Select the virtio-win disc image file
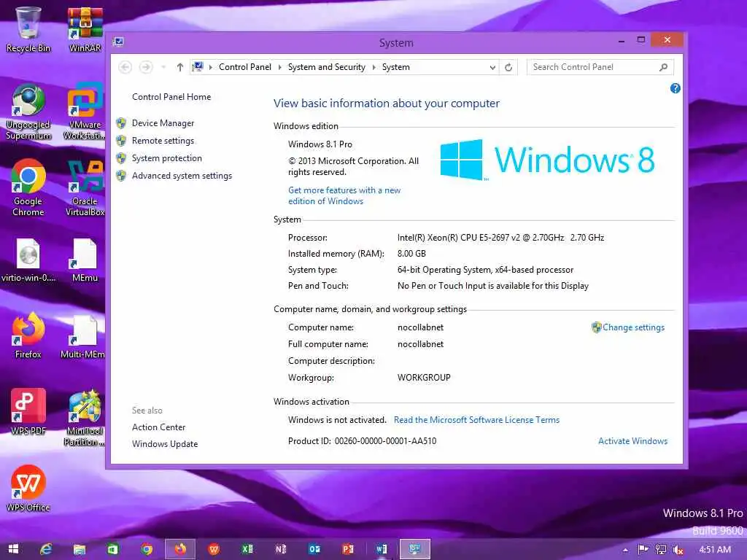747x560 pixels. (28, 260)
